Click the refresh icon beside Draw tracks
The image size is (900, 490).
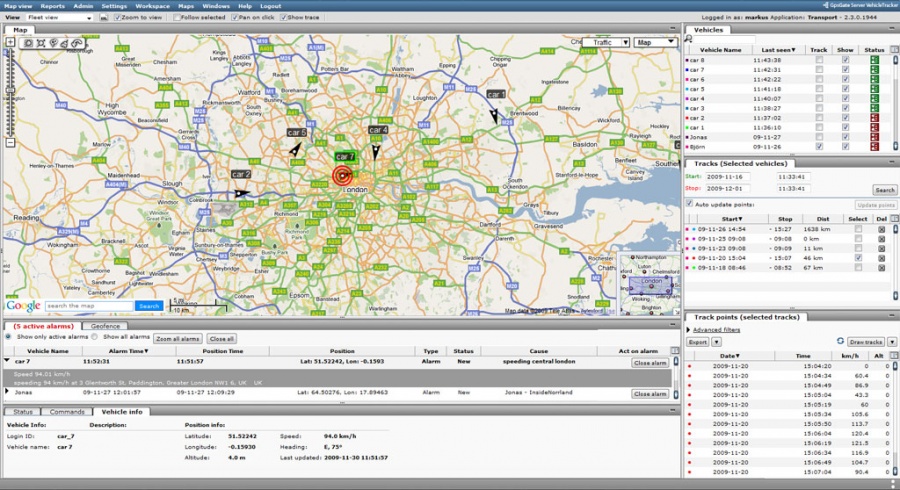click(840, 341)
